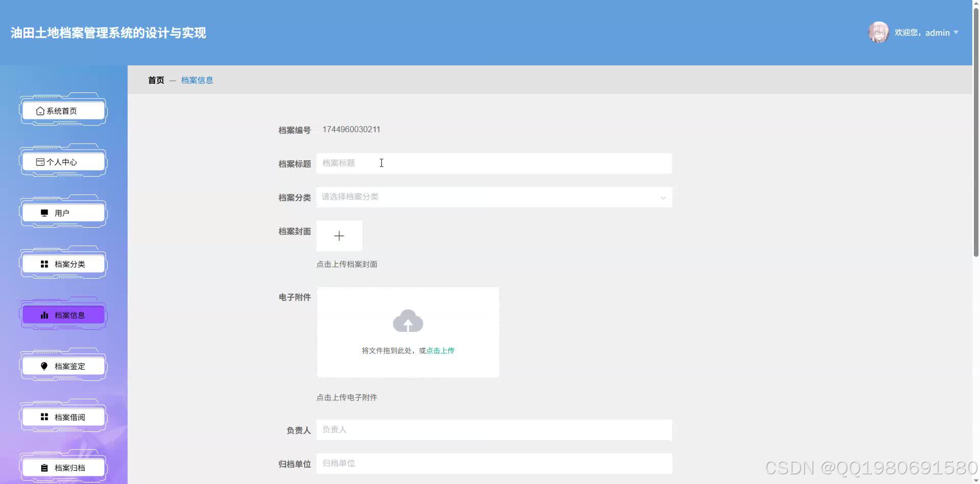Navigate to 首页 in the breadcrumb
Image resolution: width=980 pixels, height=484 pixels.
click(x=156, y=80)
